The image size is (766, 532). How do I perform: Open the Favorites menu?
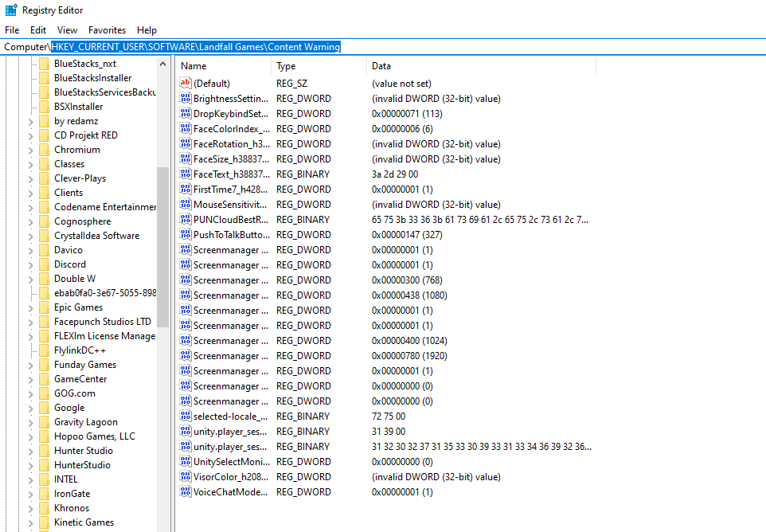click(x=107, y=29)
